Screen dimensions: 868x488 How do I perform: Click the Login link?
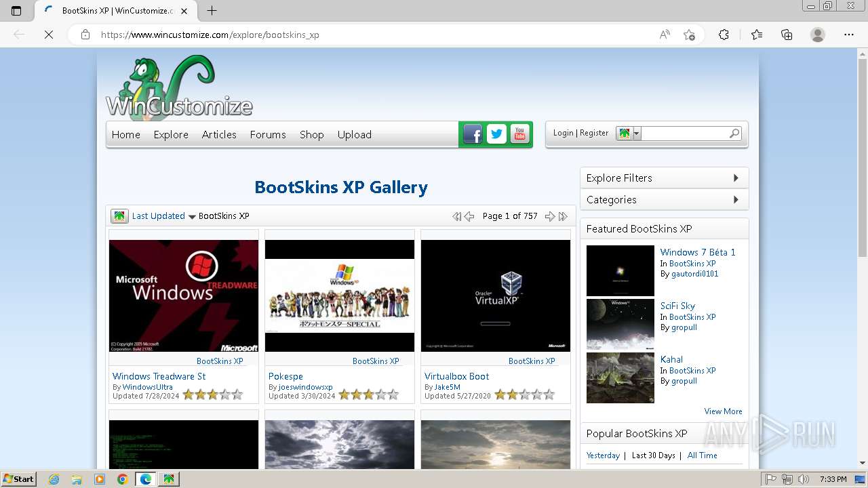[x=563, y=133]
